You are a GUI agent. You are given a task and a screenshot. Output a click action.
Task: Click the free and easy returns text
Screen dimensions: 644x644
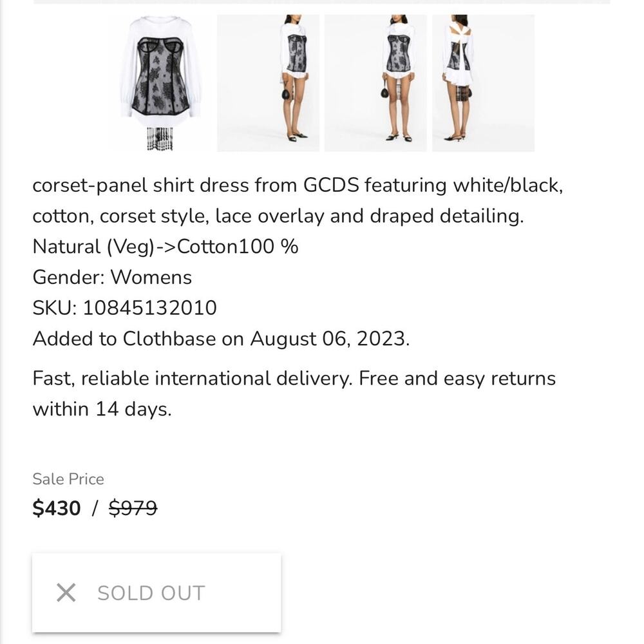point(457,378)
